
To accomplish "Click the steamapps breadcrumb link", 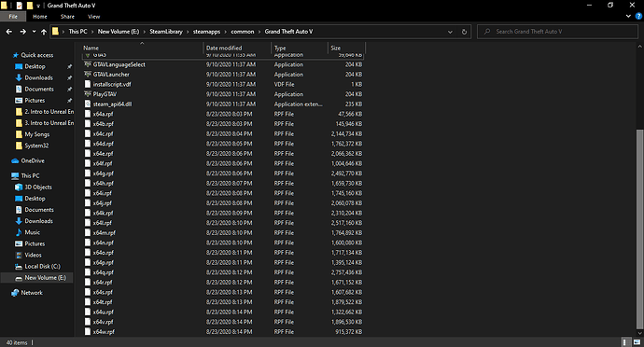I will click(206, 32).
